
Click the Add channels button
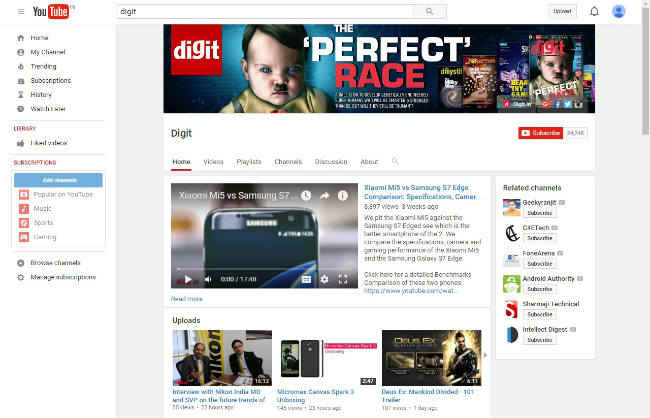point(58,180)
